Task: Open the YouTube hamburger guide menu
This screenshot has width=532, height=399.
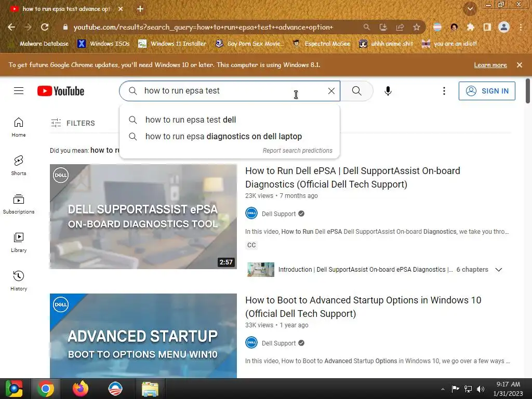Action: coord(19,91)
